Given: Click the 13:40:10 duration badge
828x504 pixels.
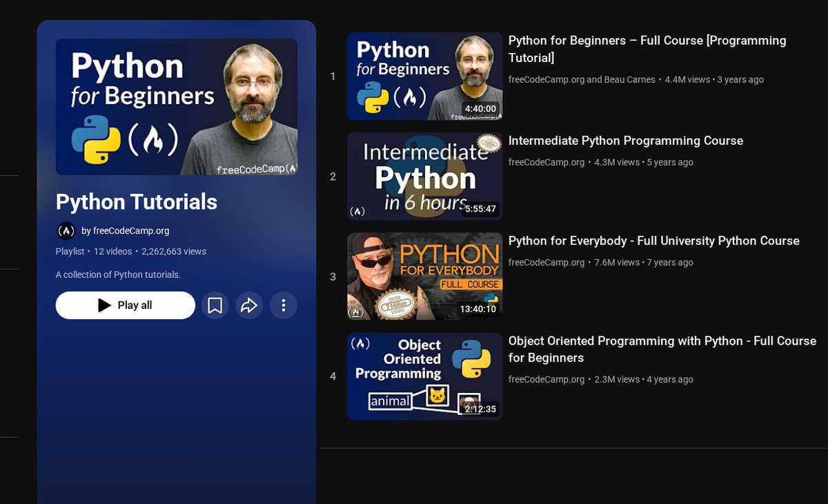Looking at the screenshot, I should coord(478,309).
